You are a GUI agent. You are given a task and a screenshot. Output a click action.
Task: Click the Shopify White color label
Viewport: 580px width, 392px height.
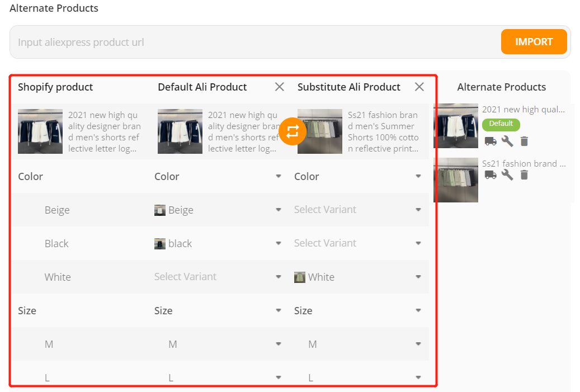point(58,277)
